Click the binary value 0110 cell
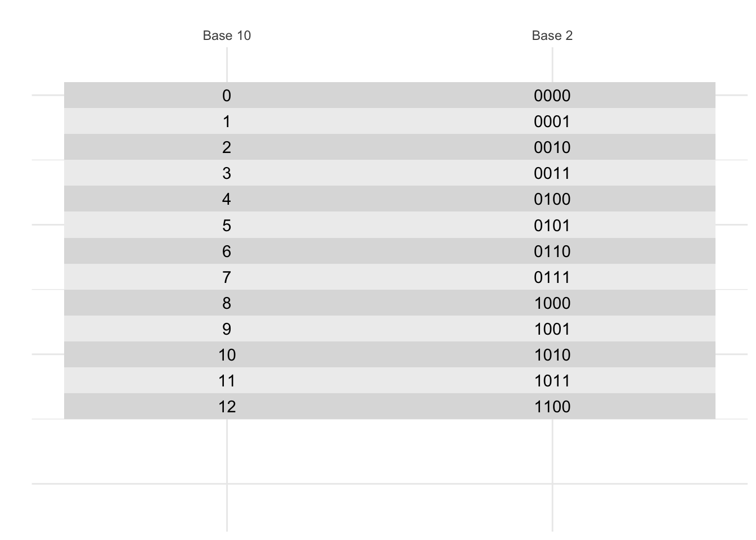Image resolution: width=756 pixels, height=540 pixels. point(552,251)
